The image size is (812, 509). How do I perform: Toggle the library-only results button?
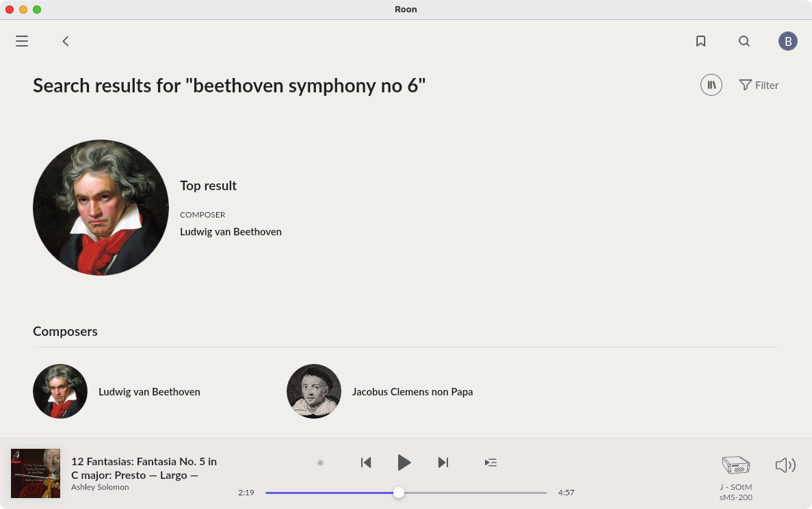(711, 85)
